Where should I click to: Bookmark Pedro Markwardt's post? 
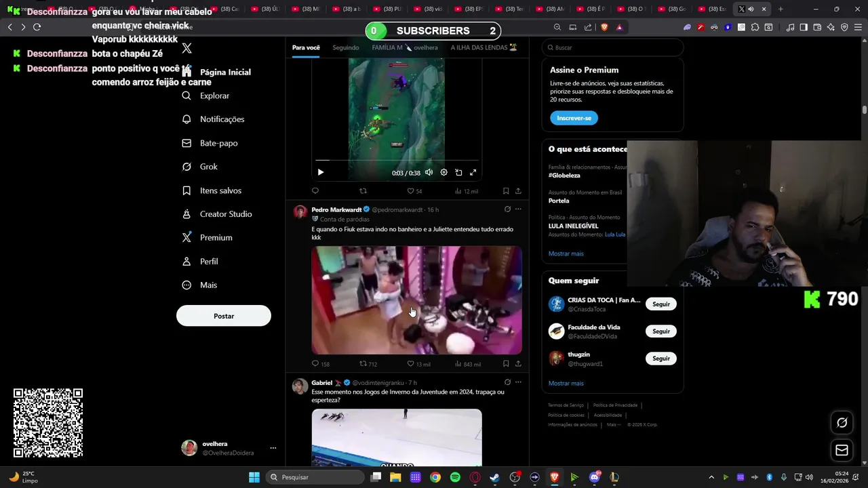click(x=506, y=364)
